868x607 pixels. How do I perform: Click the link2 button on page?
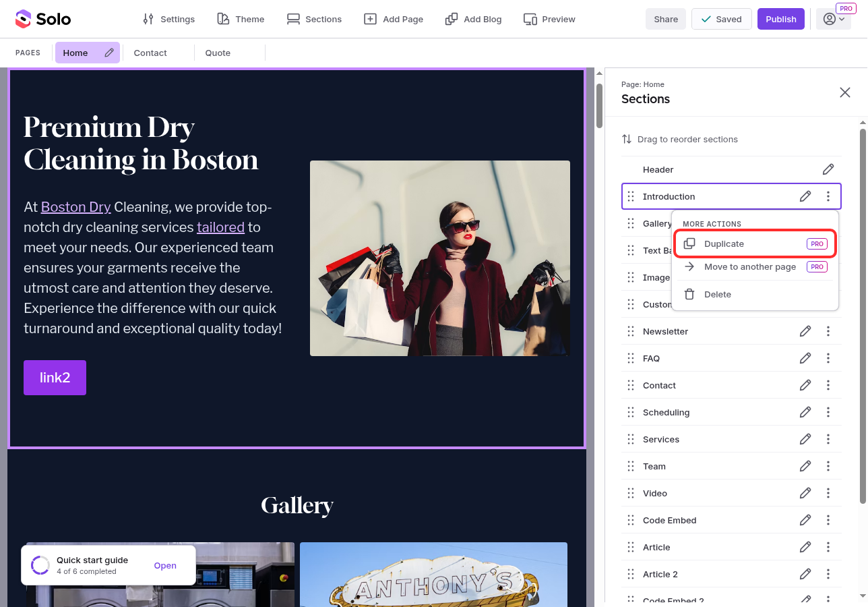tap(55, 378)
